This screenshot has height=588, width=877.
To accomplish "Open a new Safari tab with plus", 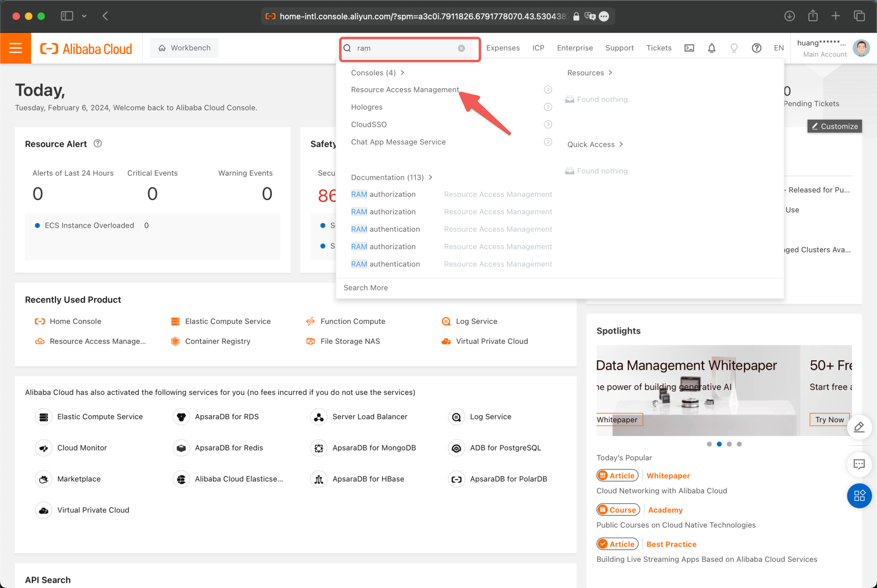I will pyautogui.click(x=835, y=16).
